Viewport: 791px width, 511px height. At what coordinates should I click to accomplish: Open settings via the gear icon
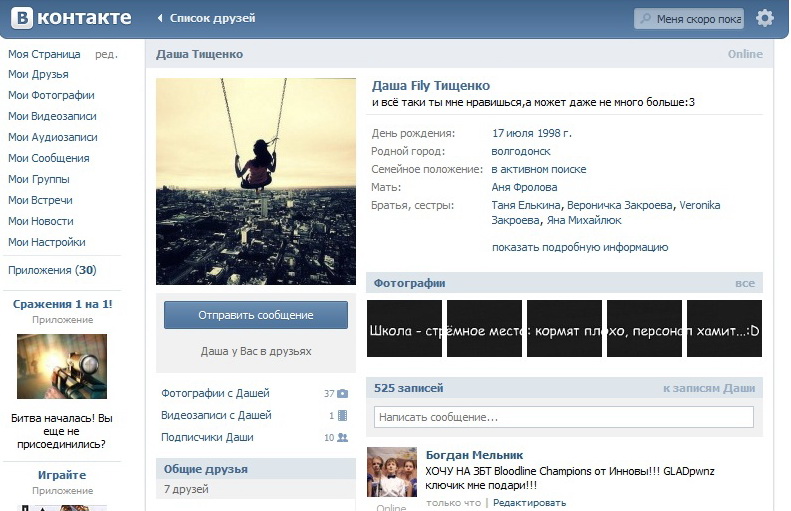(765, 18)
